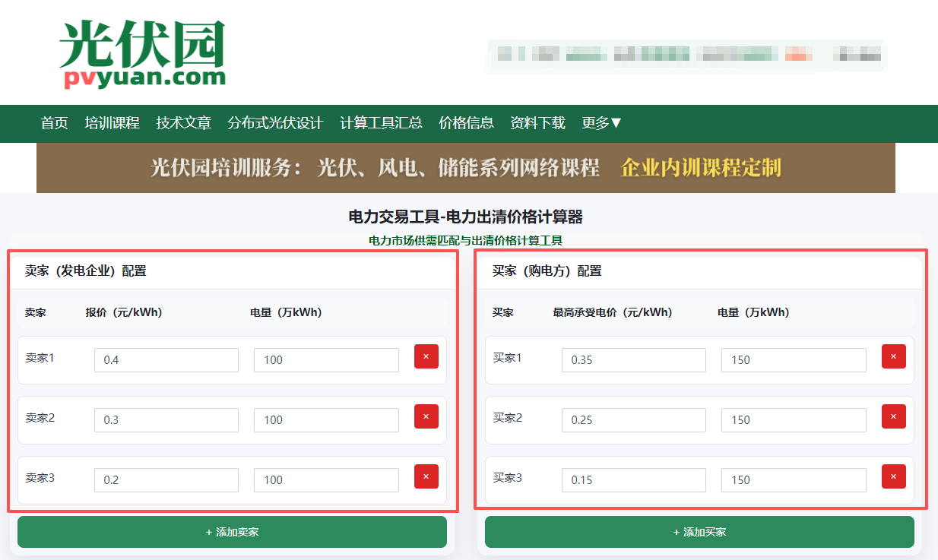Expand the 更多▼ dropdown menu
Screen dimensions: 938x560
coord(602,123)
